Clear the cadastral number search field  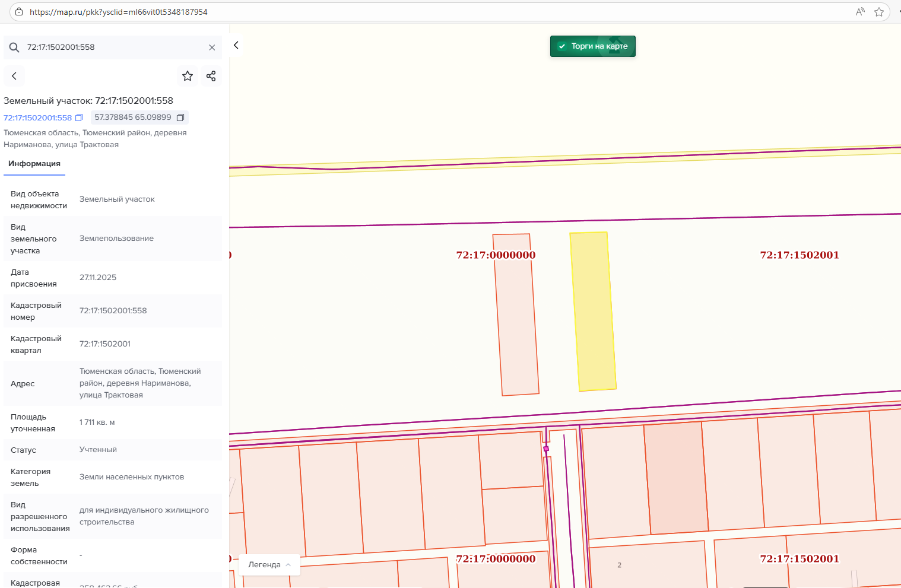212,47
